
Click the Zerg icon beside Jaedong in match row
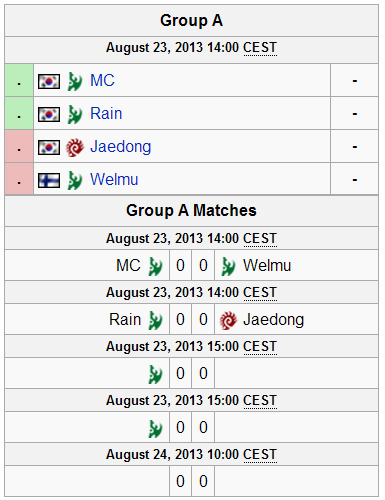coord(228,320)
